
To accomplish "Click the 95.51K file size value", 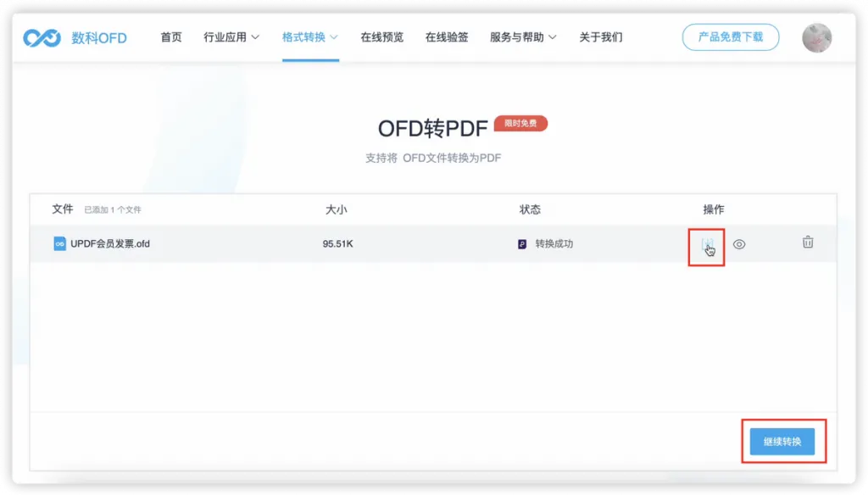I will (337, 243).
